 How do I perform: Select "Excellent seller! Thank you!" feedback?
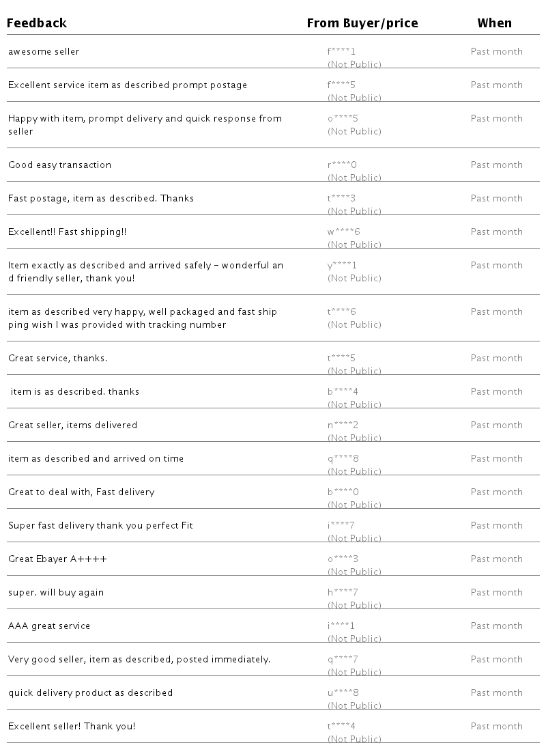[x=72, y=727]
